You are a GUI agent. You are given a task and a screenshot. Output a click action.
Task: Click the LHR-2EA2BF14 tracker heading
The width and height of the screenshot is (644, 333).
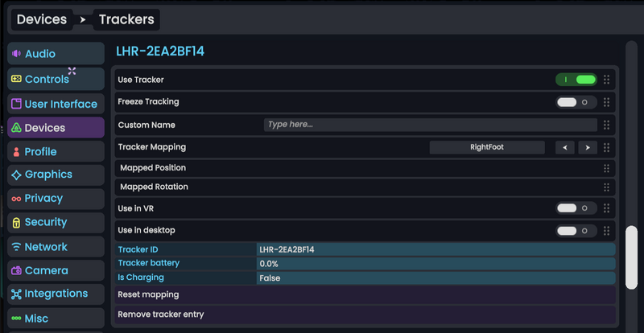(x=160, y=51)
